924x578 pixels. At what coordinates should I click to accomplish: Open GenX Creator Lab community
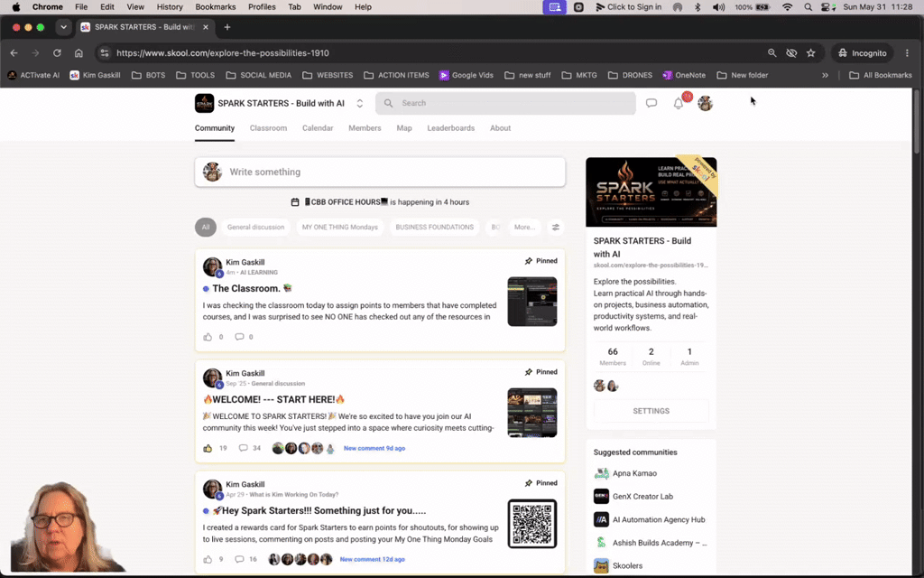pyautogui.click(x=633, y=497)
